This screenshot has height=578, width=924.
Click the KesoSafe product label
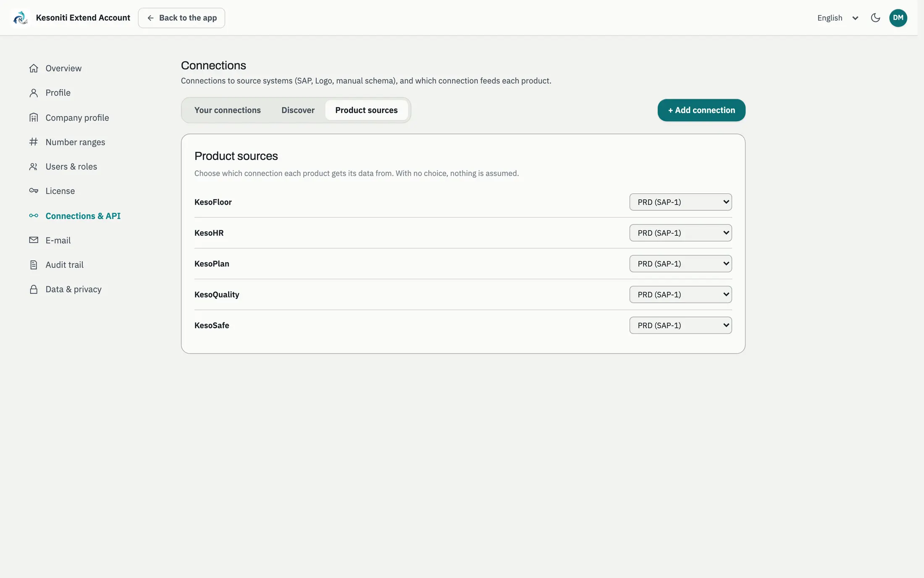click(212, 325)
